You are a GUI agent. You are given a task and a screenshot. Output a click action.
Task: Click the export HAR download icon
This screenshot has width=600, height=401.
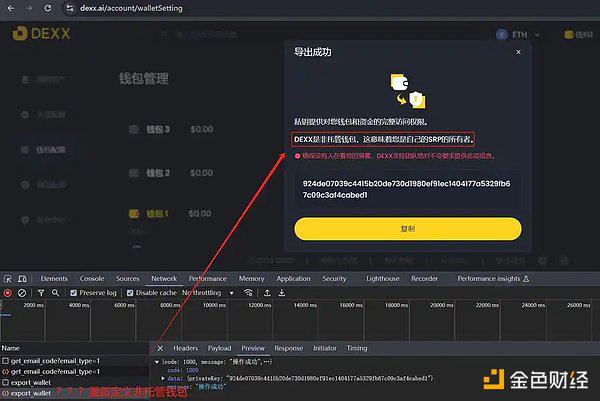[x=282, y=293]
